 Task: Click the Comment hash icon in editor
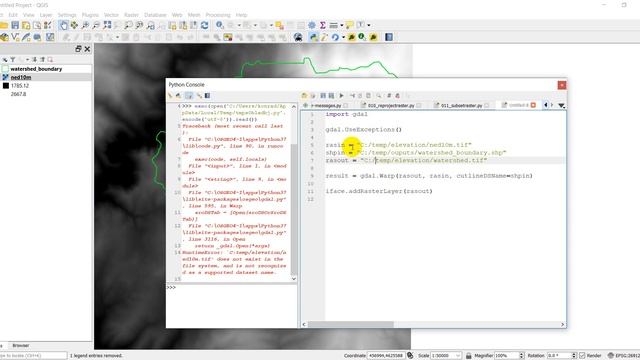point(389,96)
